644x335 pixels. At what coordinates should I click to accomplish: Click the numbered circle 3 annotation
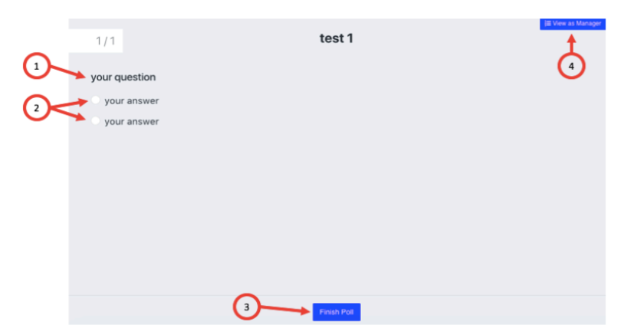[246, 307]
